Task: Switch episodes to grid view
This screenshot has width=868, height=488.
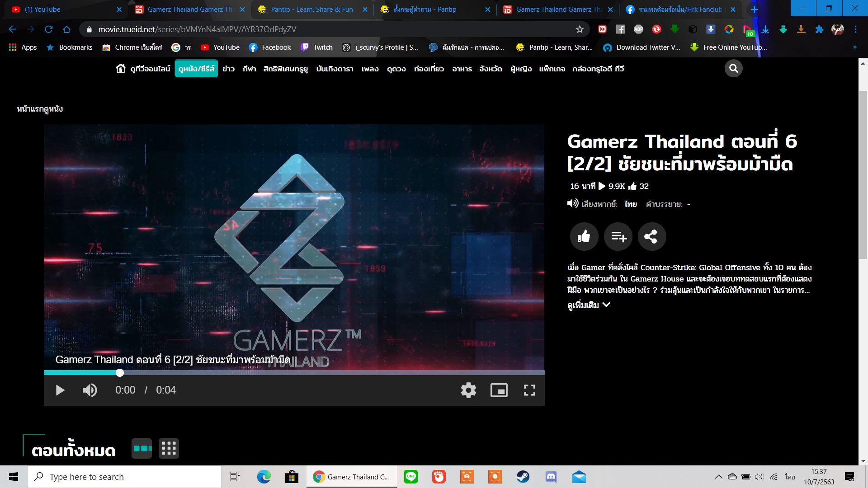Action: click(x=169, y=449)
